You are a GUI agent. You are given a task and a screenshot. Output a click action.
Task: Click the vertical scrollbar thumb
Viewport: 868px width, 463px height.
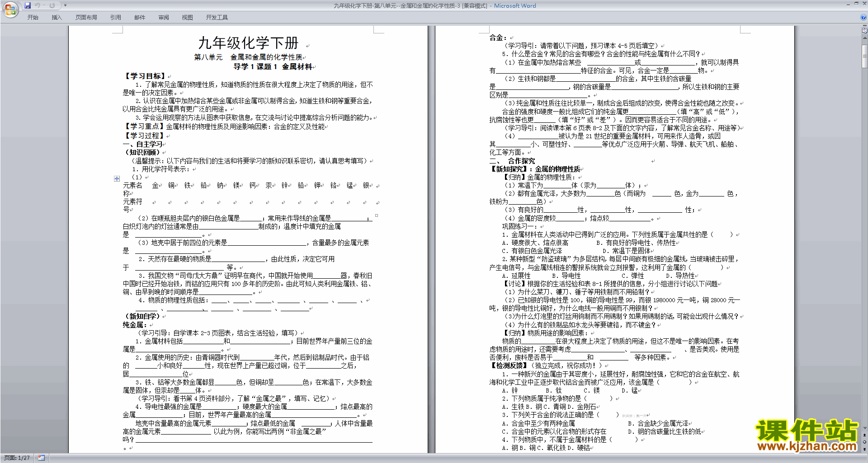pos(864,56)
